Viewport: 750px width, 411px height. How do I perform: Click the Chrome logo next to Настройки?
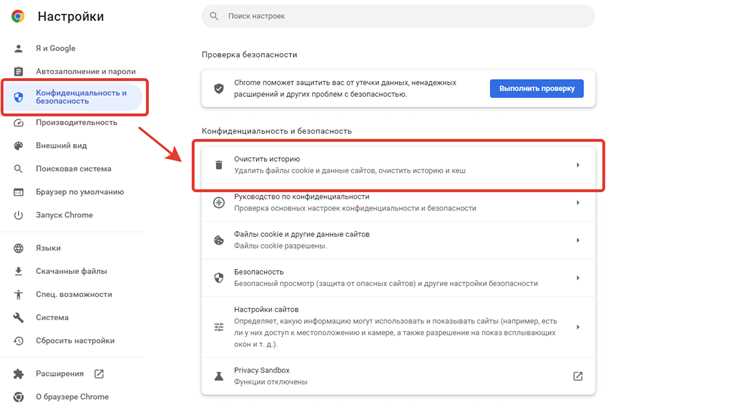coord(18,16)
